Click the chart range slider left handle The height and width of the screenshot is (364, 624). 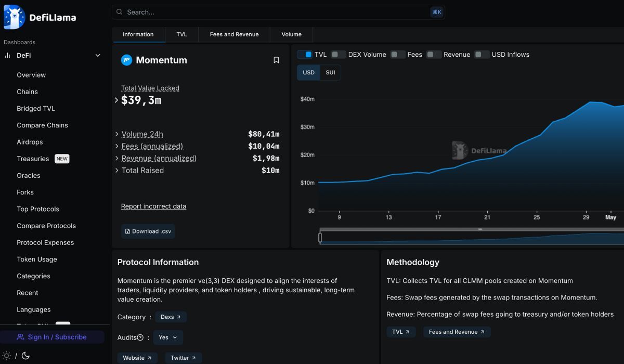click(x=320, y=238)
